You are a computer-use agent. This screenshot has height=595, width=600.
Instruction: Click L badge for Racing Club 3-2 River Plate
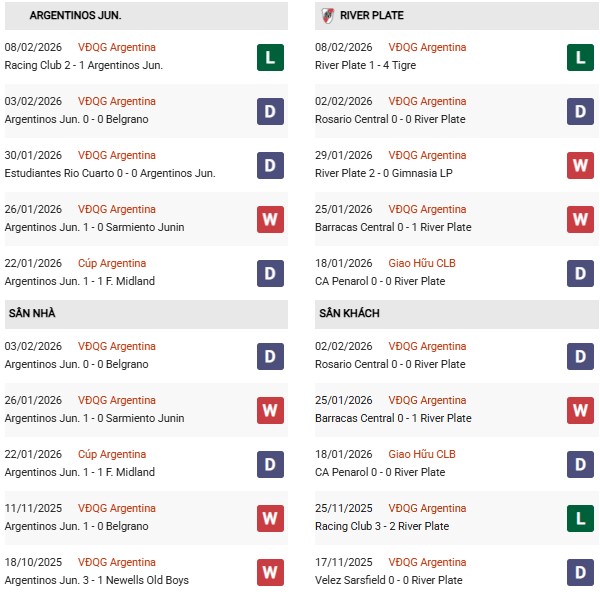coord(581,518)
